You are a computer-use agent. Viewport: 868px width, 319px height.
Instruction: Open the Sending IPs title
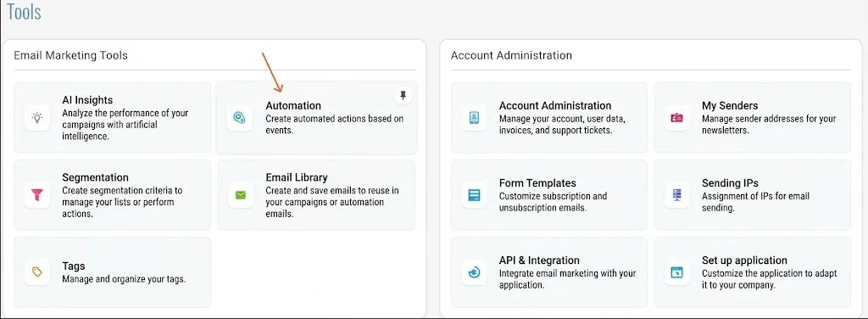click(x=730, y=182)
